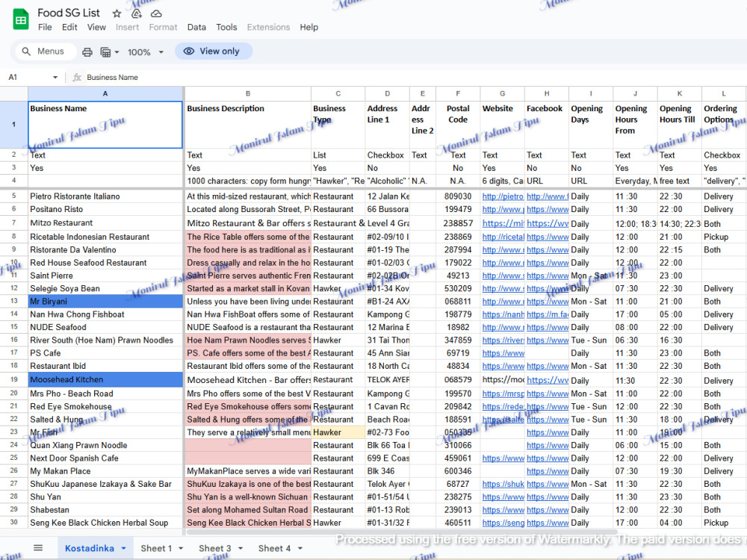Click the Menus search box

click(46, 51)
